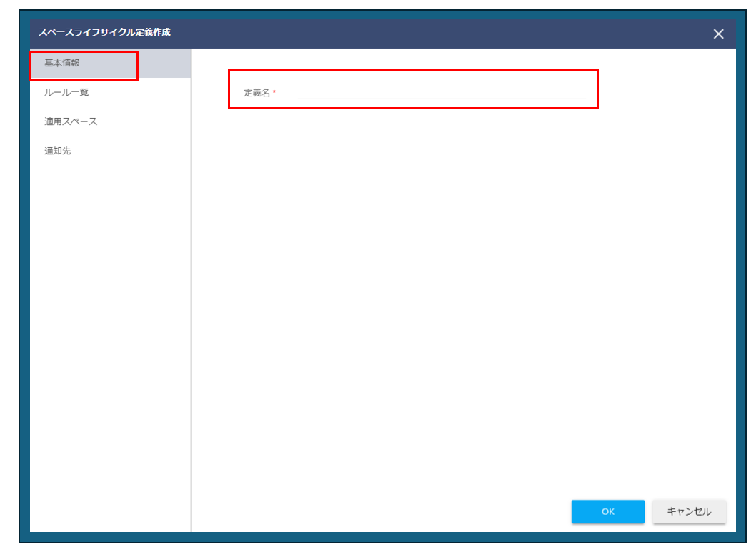Confirm the definition by clicking OK
The width and height of the screenshot is (756, 547).
(607, 511)
